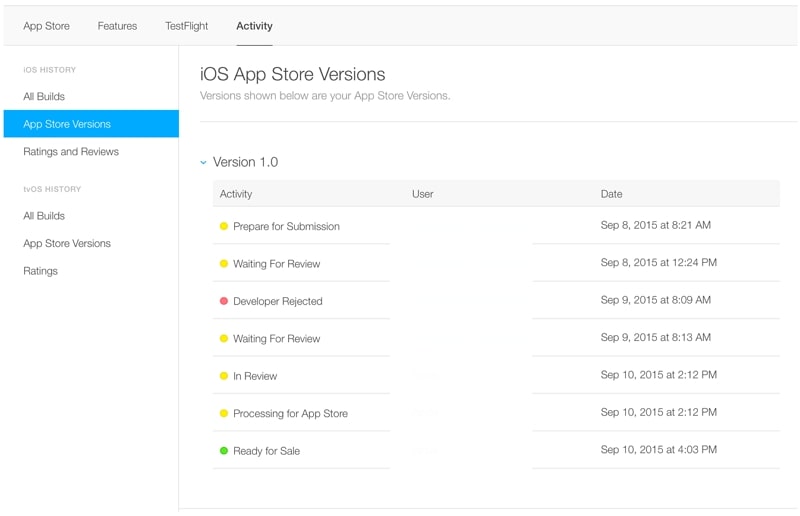800x516 pixels.
Task: Open Ratings and Reviews in sidebar
Action: pyautogui.click(x=71, y=152)
